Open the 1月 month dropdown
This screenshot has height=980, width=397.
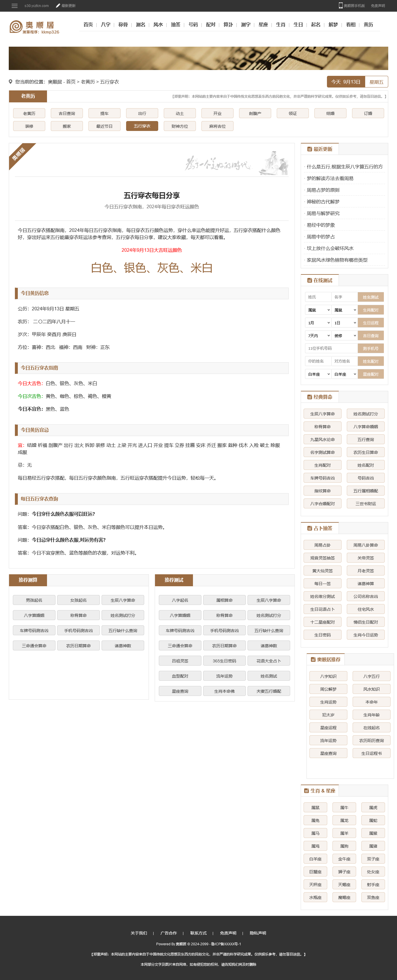pyautogui.click(x=318, y=323)
